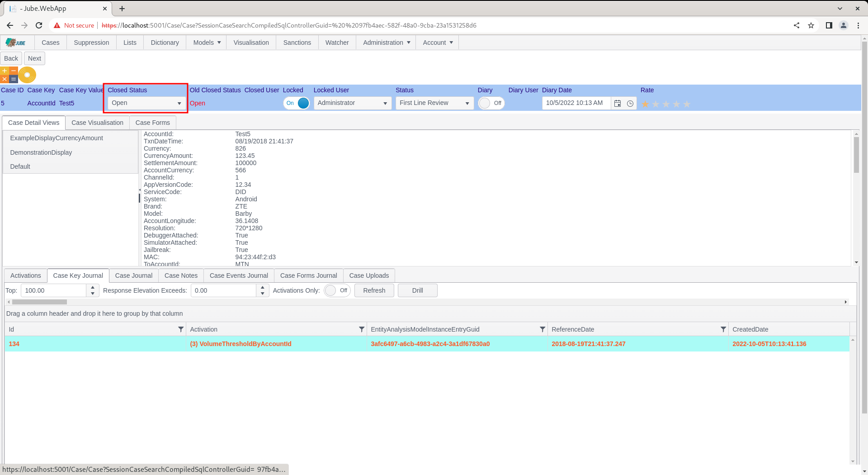Click the horizontal scrollbar thumb of the grid
Viewport: 868px width, 475px height.
39,302
